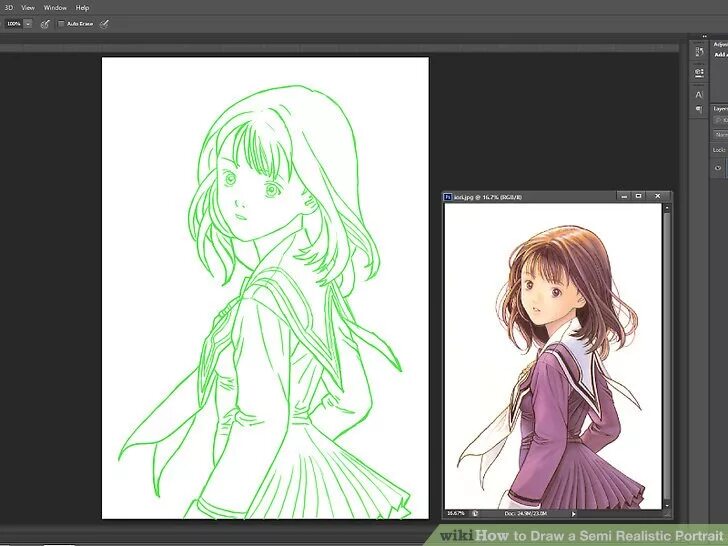Open the status bar info arrow menu

[573, 514]
